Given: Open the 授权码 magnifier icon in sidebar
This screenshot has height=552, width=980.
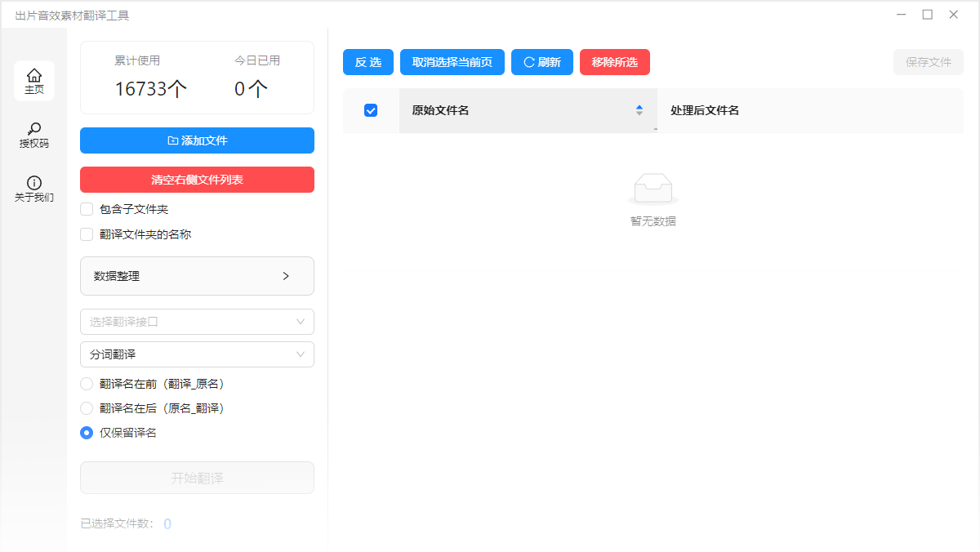Looking at the screenshot, I should tap(33, 130).
